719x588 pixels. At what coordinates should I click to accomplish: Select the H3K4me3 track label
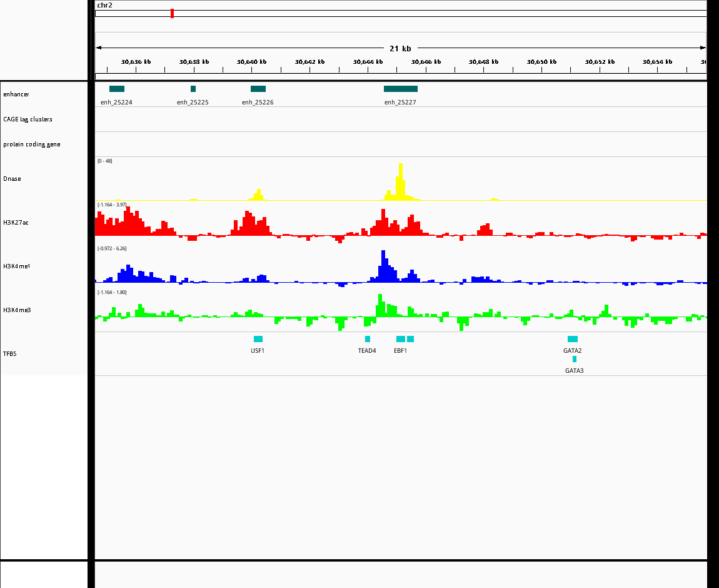(17, 310)
